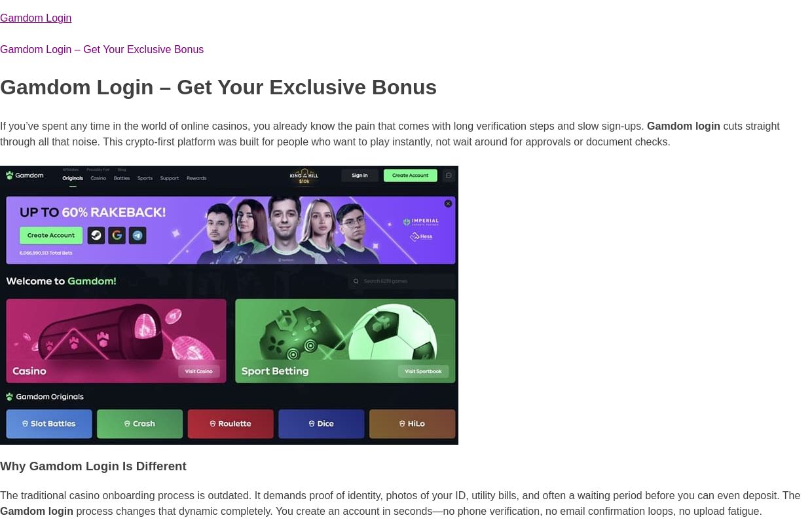The height and width of the screenshot is (524, 812).
Task: Select the Crash game tile
Action: tap(139, 424)
